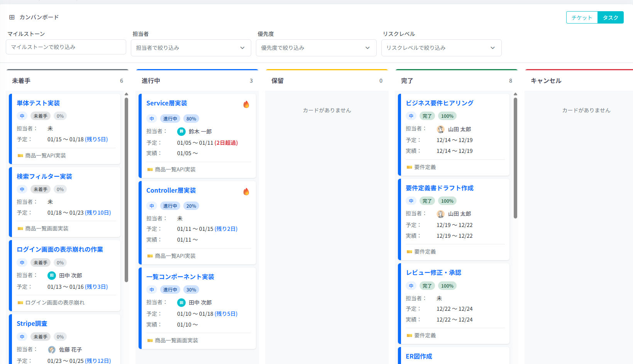Open the 要件定義書ドラフト作成 task
The height and width of the screenshot is (364, 633).
(x=439, y=188)
